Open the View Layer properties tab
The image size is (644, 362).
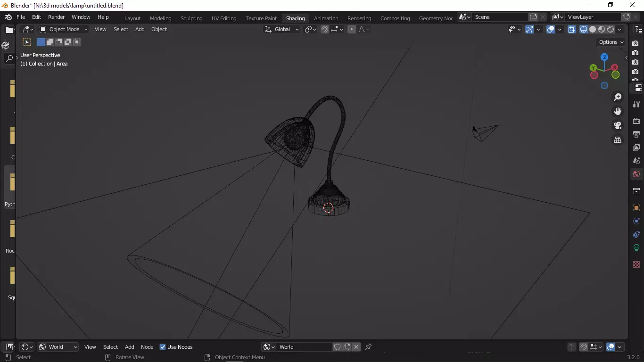[636, 148]
